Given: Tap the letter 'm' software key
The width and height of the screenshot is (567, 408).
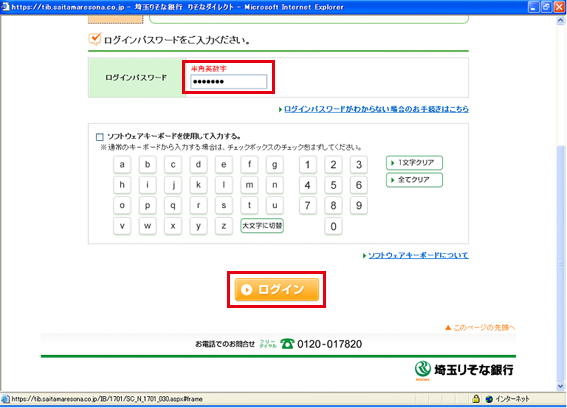Looking at the screenshot, I should pyautogui.click(x=249, y=185).
